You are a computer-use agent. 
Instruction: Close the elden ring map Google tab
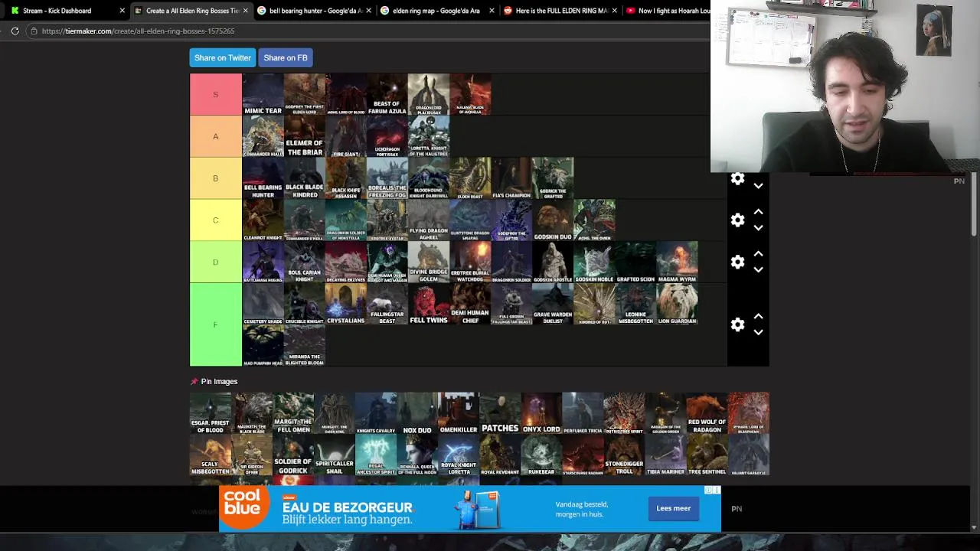click(492, 11)
